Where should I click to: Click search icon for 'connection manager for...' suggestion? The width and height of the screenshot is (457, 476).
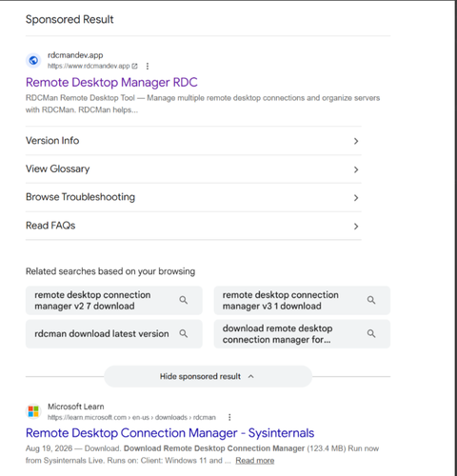pyautogui.click(x=371, y=333)
